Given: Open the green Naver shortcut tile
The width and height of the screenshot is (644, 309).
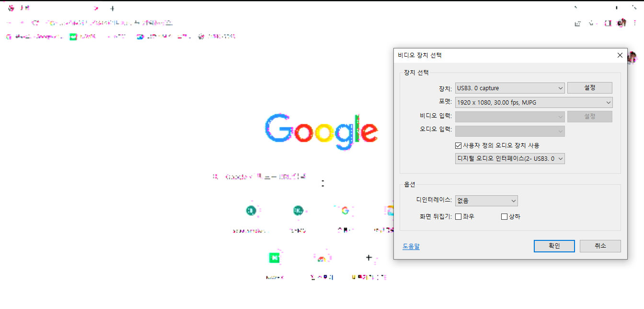Looking at the screenshot, I should [274, 258].
